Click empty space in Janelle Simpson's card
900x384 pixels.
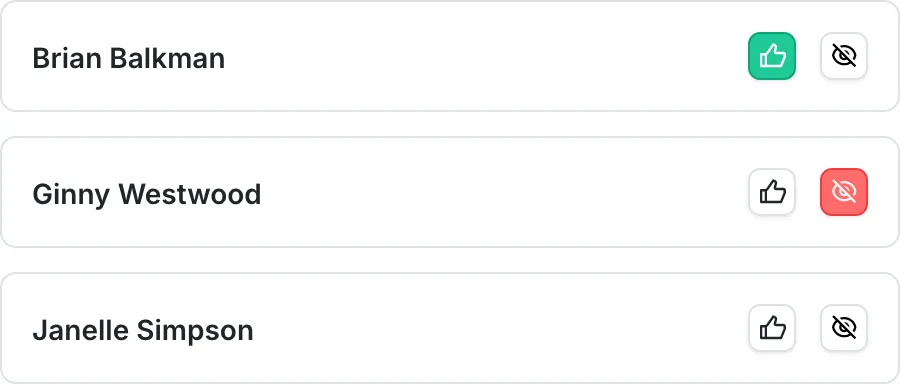click(499, 328)
